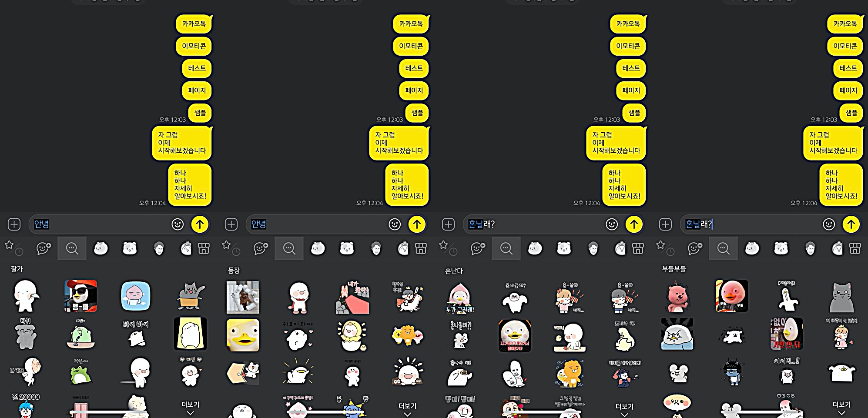Expand 더보기 in the 혼난다 panel
Viewport: 868px width, 418px height.
point(624,409)
